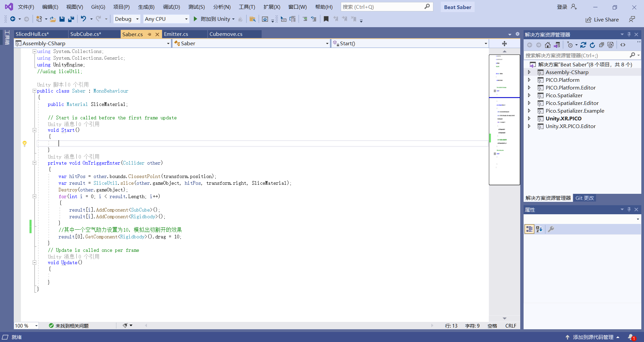Collapse all nodes in Solution Explorer
The image size is (644, 342).
point(601,45)
